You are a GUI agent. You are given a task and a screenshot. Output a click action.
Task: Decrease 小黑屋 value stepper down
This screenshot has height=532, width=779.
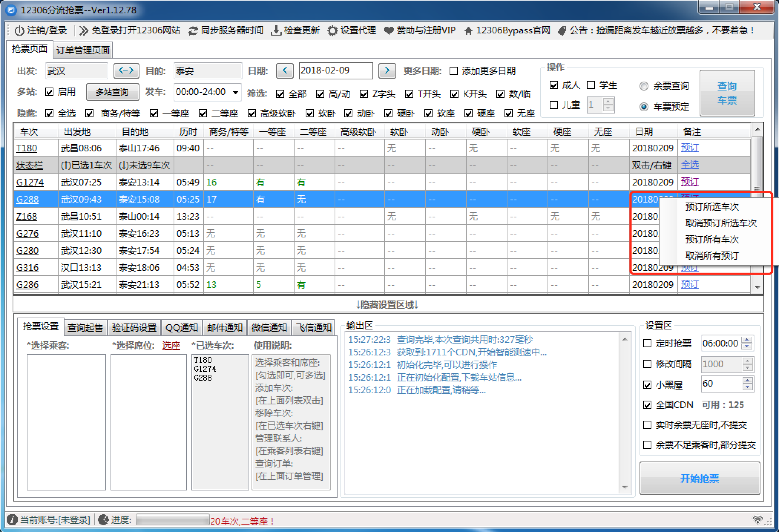[x=747, y=387]
